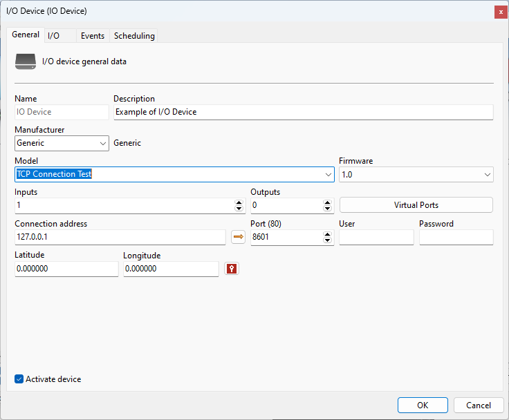Click the Generic label beside Manufacturer dropdown
The image size is (509, 420).
coord(127,143)
